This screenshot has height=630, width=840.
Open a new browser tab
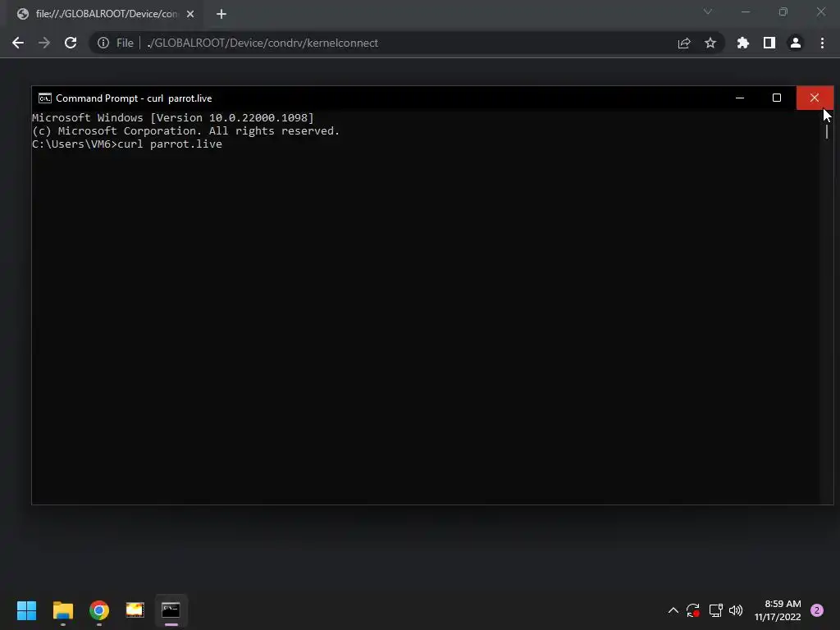(221, 14)
